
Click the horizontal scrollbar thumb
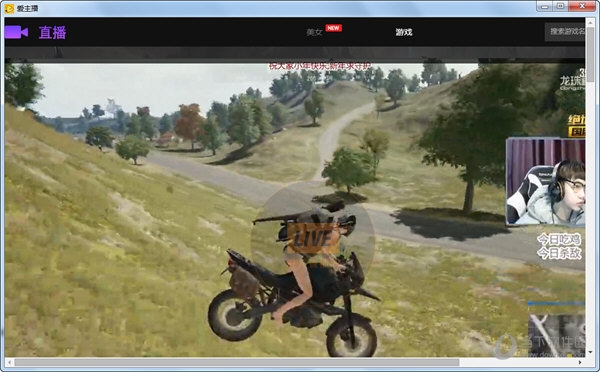pos(236,362)
